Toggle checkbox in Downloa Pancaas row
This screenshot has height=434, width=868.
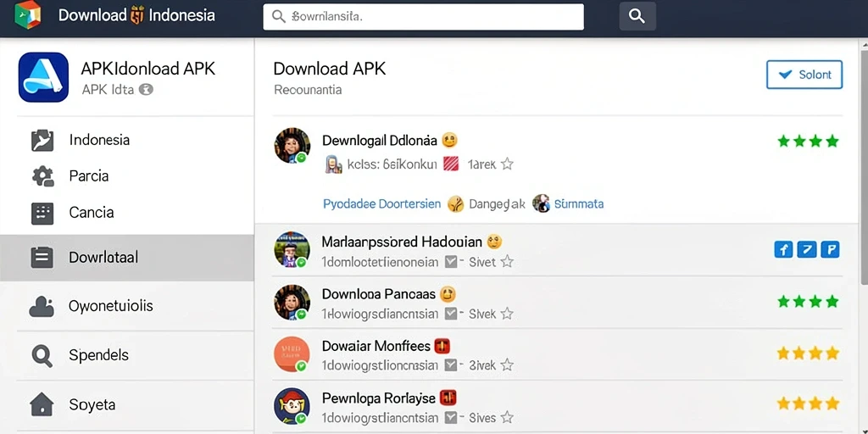coord(451,314)
